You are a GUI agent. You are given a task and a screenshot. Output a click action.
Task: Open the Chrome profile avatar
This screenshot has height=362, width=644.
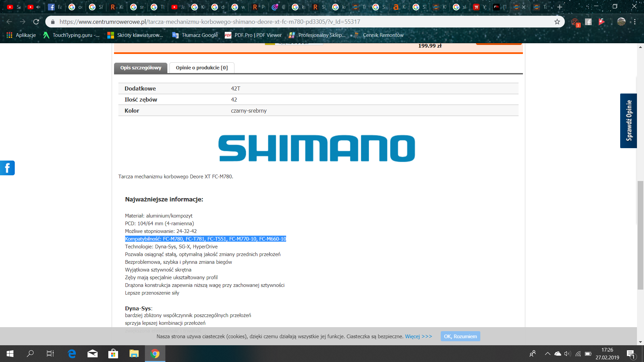pos(621,22)
